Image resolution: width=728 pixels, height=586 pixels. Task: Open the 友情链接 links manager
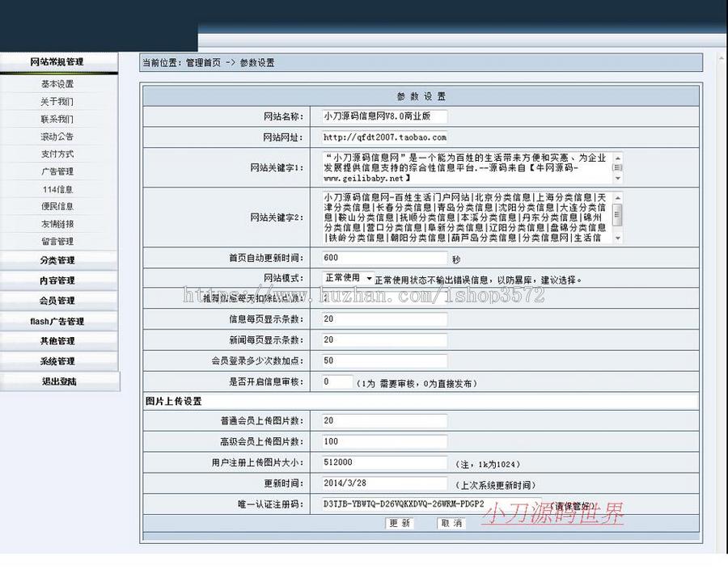pos(57,224)
